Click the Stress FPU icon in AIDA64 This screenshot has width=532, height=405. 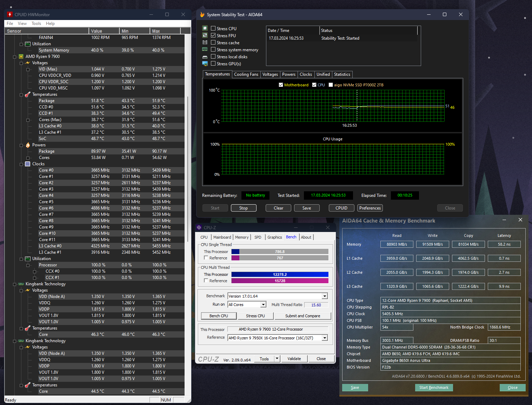tap(205, 35)
